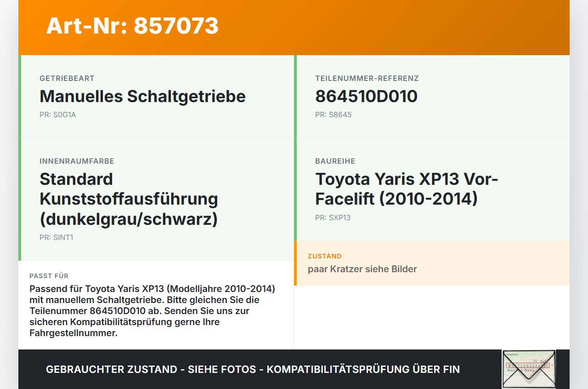Click the PR: SXP13 code
Viewport: 588px width, 389px height.
coord(333,218)
